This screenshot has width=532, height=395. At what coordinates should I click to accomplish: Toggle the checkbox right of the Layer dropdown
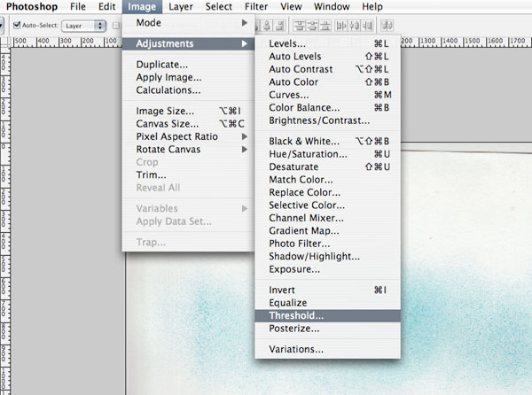(x=116, y=26)
